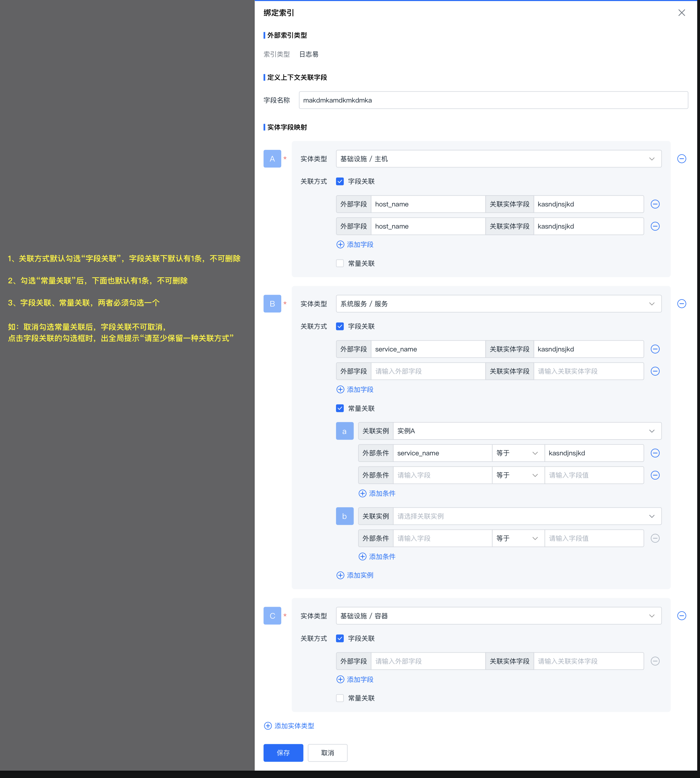The width and height of the screenshot is (700, 778).
Task: Click the 保存 button
Action: (283, 753)
